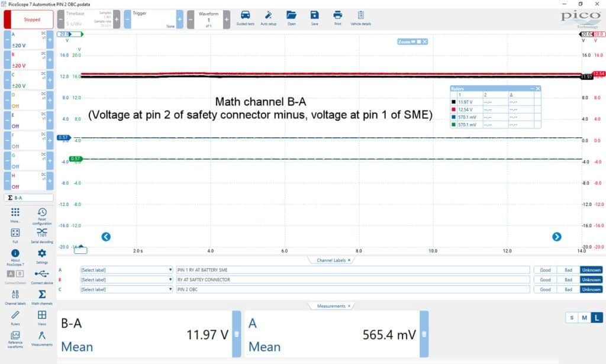Viewport: 606px width, 364px height.
Task: Expand Select label dropdown for channel C
Action: tap(126, 289)
